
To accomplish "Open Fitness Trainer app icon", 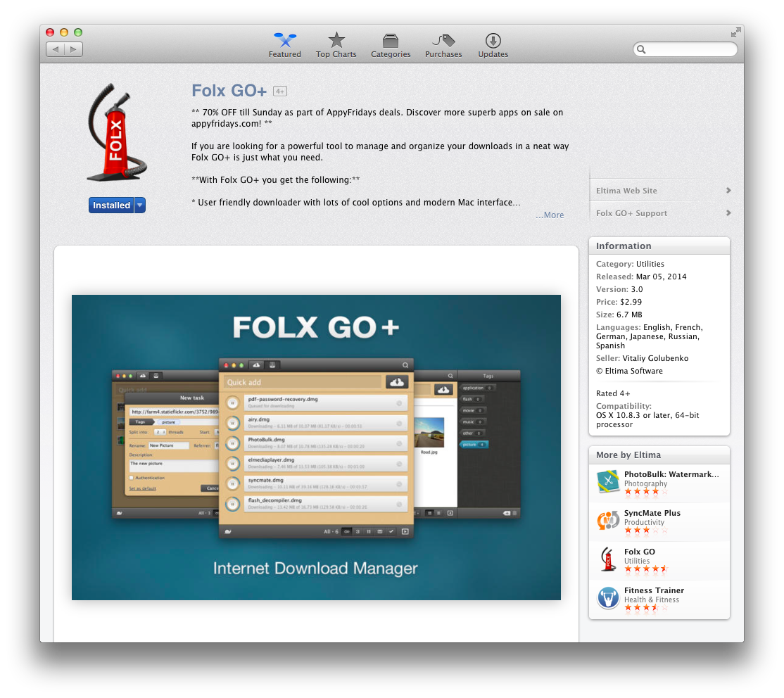I will point(607,598).
